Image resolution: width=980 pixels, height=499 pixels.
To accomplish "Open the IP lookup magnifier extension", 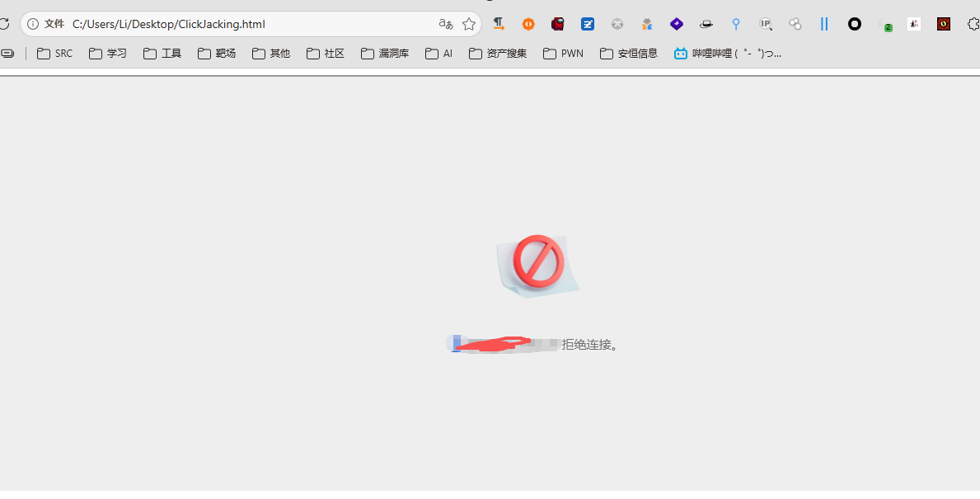I will coord(766,25).
